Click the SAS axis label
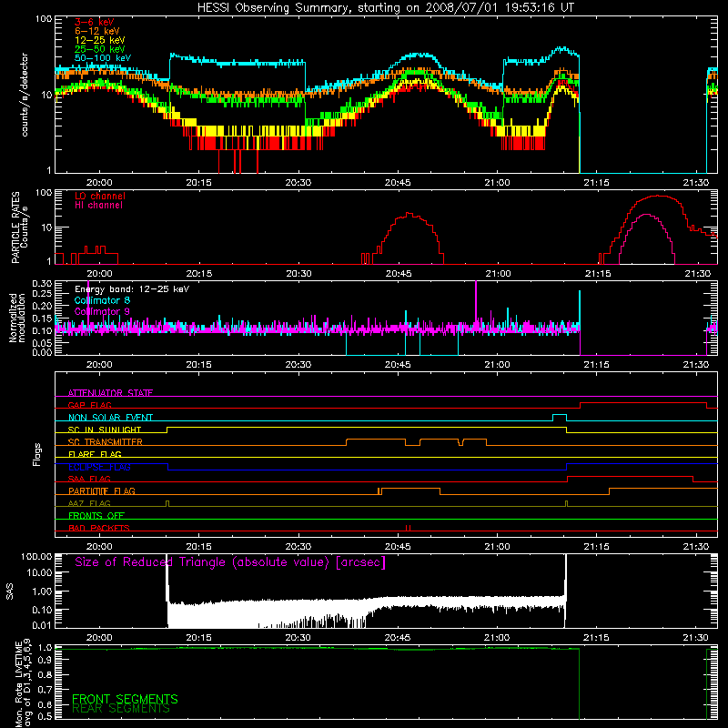This screenshot has width=728, height=728. (10, 591)
